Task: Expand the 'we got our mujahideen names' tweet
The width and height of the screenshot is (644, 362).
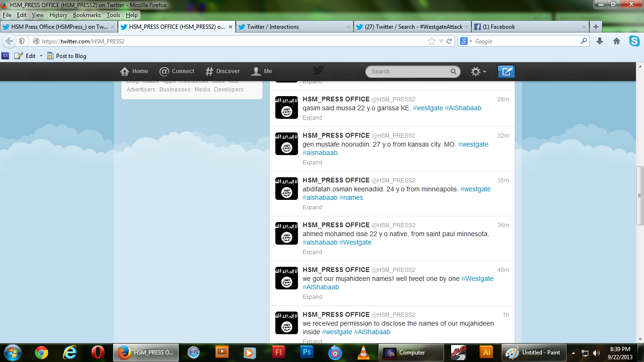Action: 312,297
